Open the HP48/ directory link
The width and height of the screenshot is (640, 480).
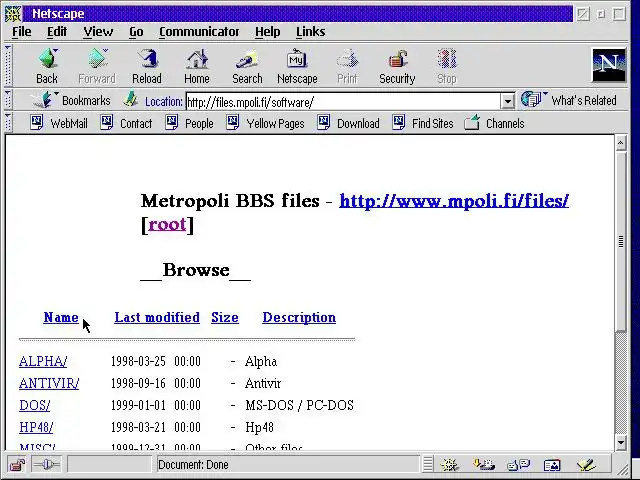[36, 427]
